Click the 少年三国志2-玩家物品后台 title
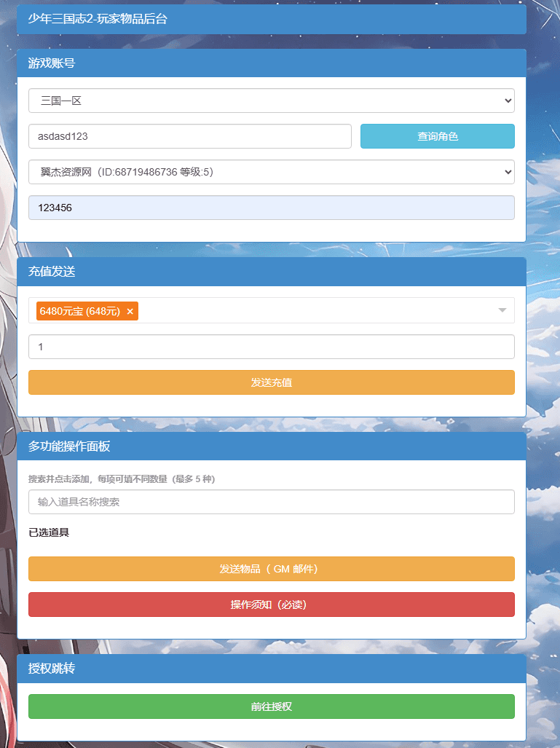 coord(98,19)
